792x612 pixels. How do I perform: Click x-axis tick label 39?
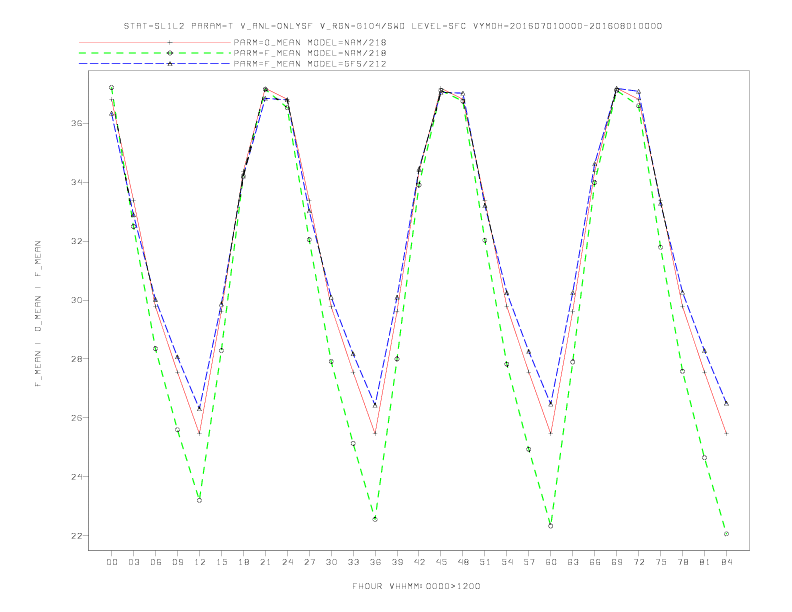click(397, 562)
